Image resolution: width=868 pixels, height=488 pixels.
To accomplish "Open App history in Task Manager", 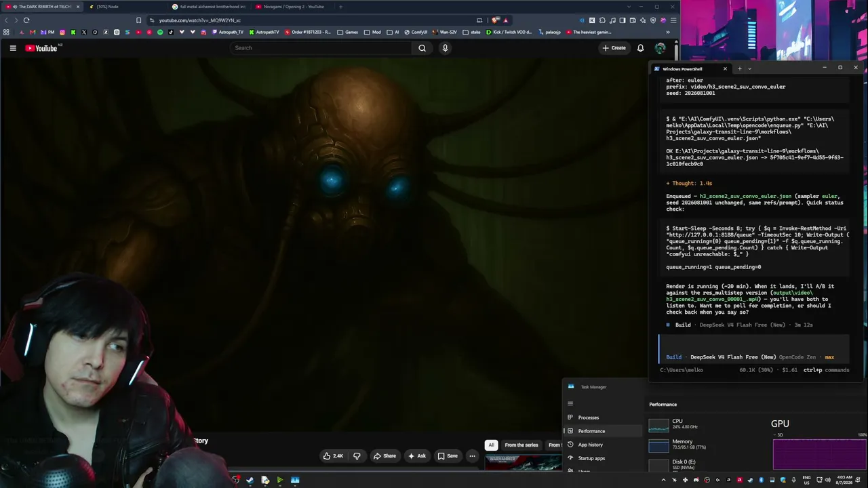I will pyautogui.click(x=603, y=445).
